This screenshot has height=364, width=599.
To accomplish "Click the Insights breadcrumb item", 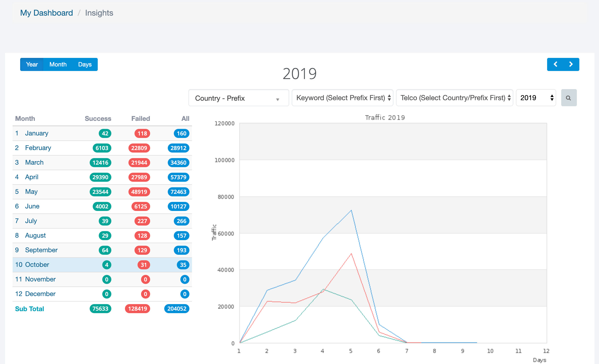I will coord(99,13).
